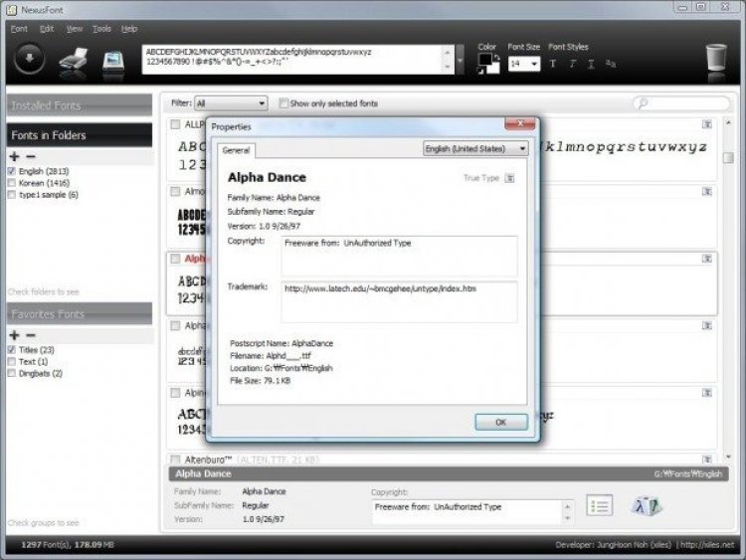Click copyright box scroll up arrow

[567, 506]
